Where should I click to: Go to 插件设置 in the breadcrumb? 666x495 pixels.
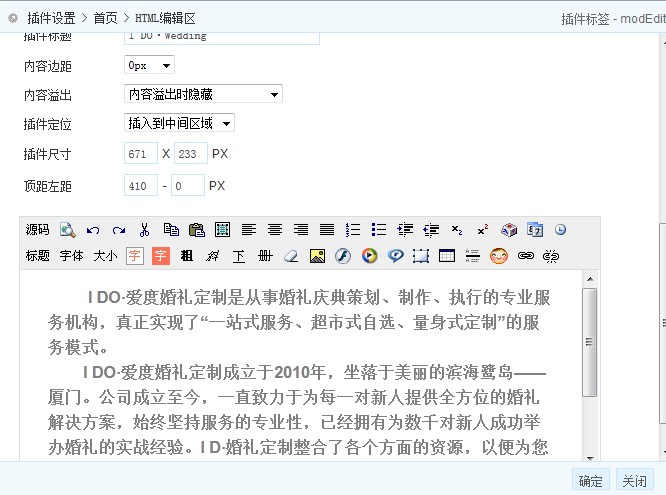click(51, 18)
